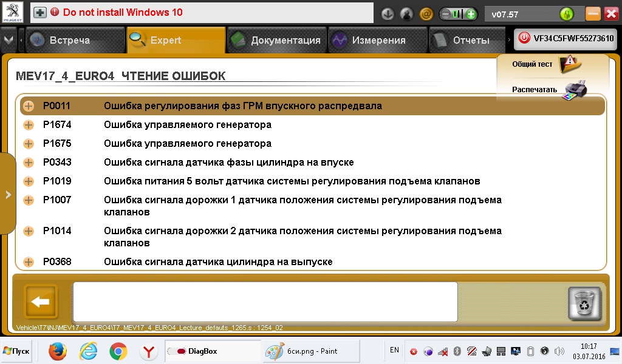Open Firefox from the taskbar
Viewport: 622px width, 364px height.
point(57,351)
